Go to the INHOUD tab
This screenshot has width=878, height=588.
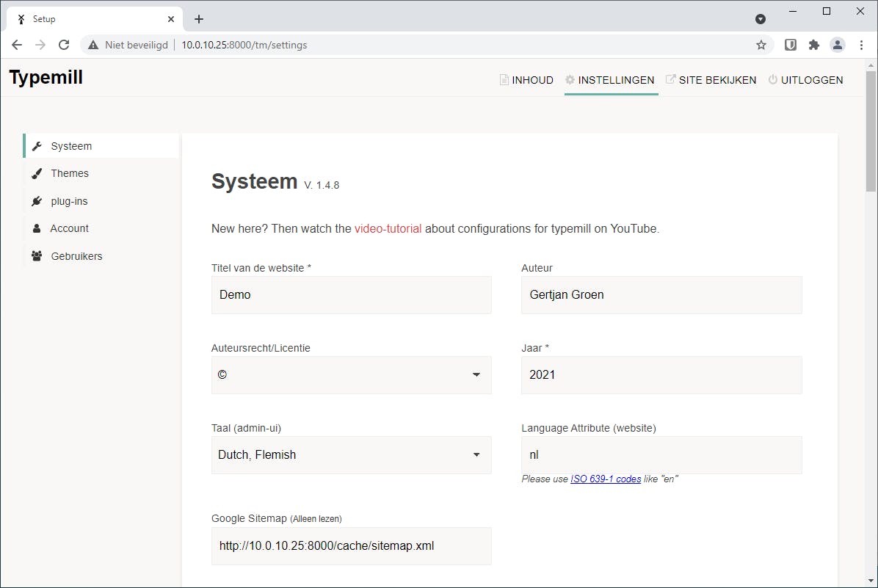(x=526, y=80)
